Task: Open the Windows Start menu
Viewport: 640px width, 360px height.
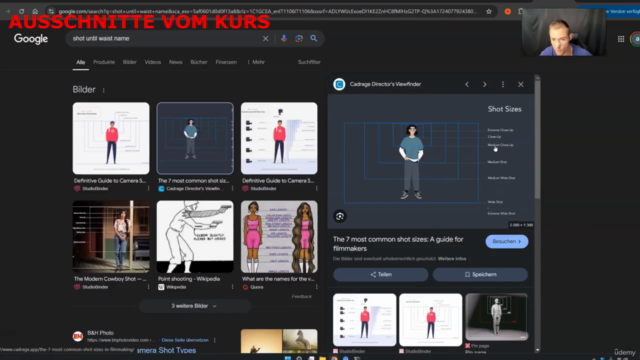Action: pyautogui.click(x=288, y=358)
